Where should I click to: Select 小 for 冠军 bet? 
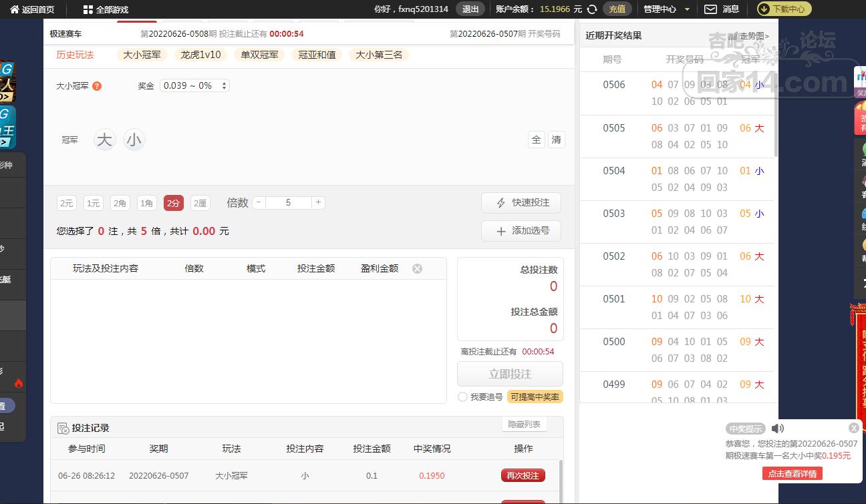[134, 140]
